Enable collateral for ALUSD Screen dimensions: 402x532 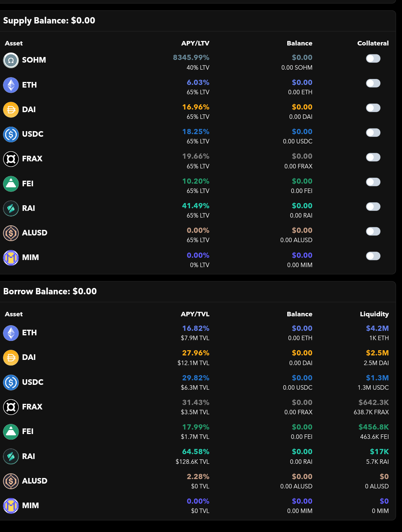click(373, 231)
